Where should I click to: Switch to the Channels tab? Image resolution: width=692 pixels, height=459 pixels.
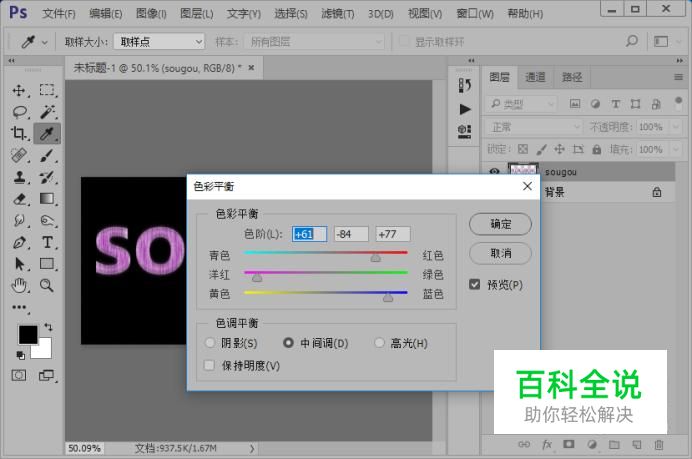(x=535, y=77)
